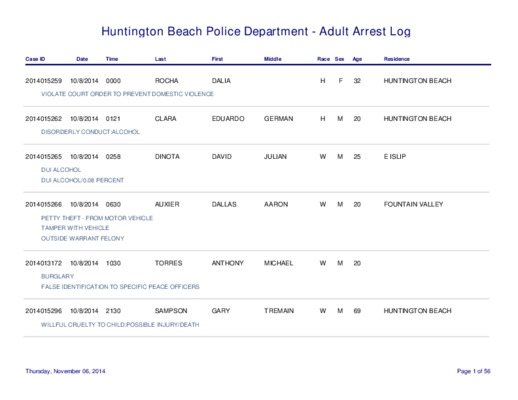518x400 pixels.
Task: Click the last name ROCHA
Action: coord(166,81)
